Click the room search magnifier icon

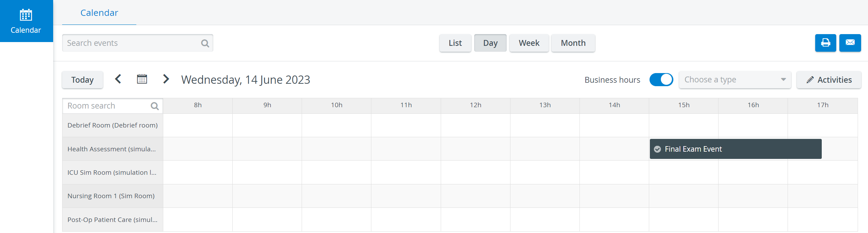155,106
